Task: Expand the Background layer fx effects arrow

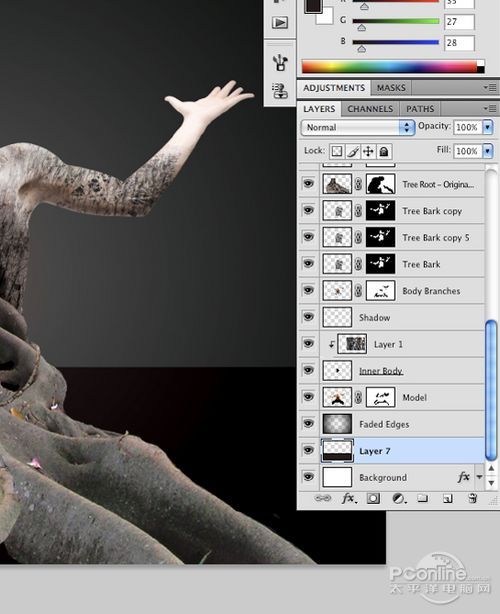Action: click(x=480, y=477)
